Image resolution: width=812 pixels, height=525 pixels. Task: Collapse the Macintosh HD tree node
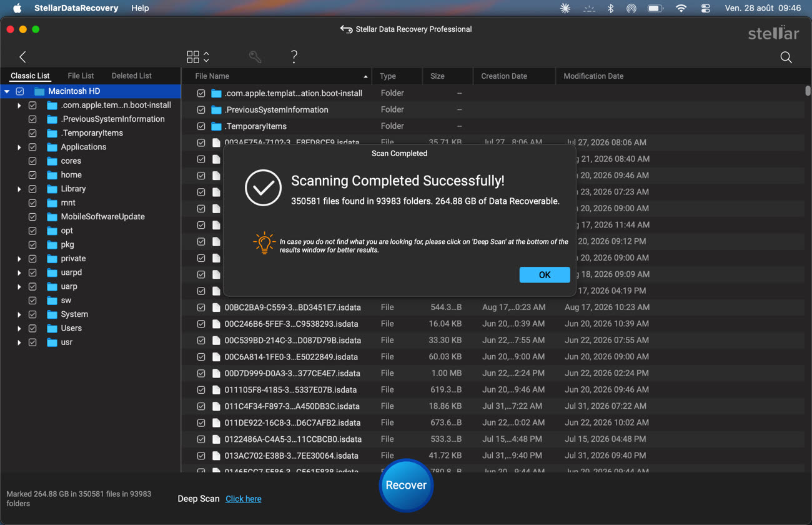7,91
